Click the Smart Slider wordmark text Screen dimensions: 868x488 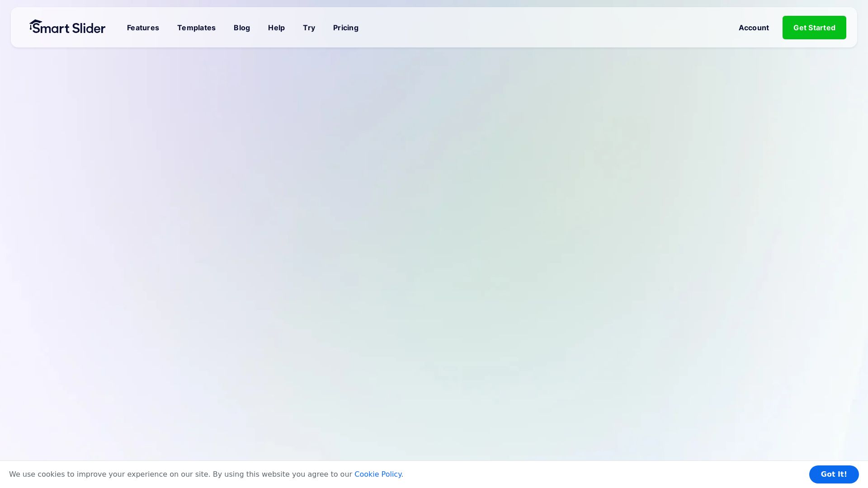coord(68,28)
